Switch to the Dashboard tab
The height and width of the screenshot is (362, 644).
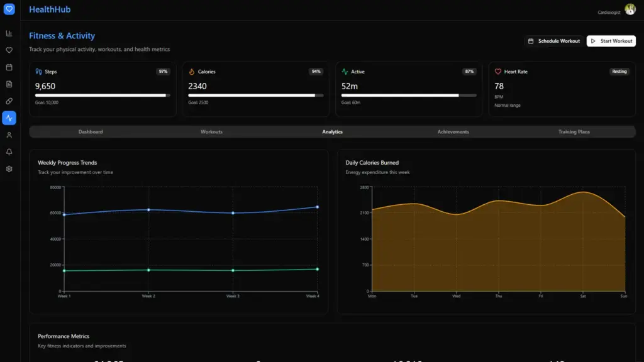tap(91, 132)
